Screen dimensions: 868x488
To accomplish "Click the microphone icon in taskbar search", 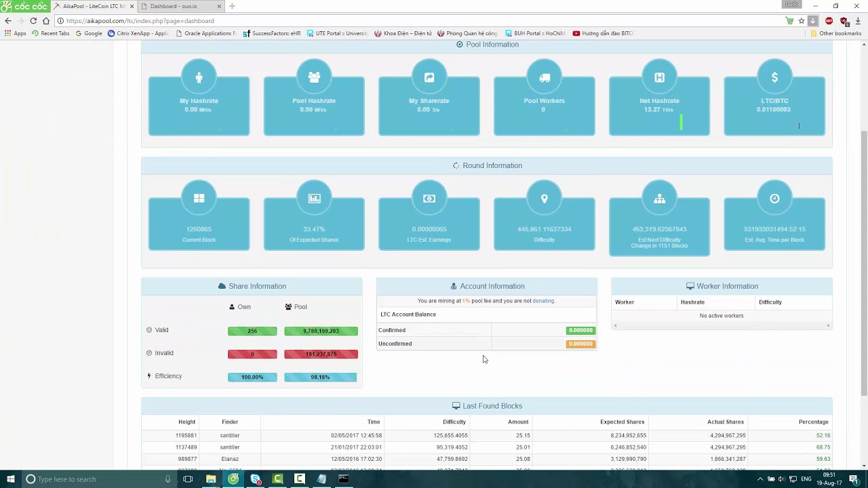I will 167,479.
